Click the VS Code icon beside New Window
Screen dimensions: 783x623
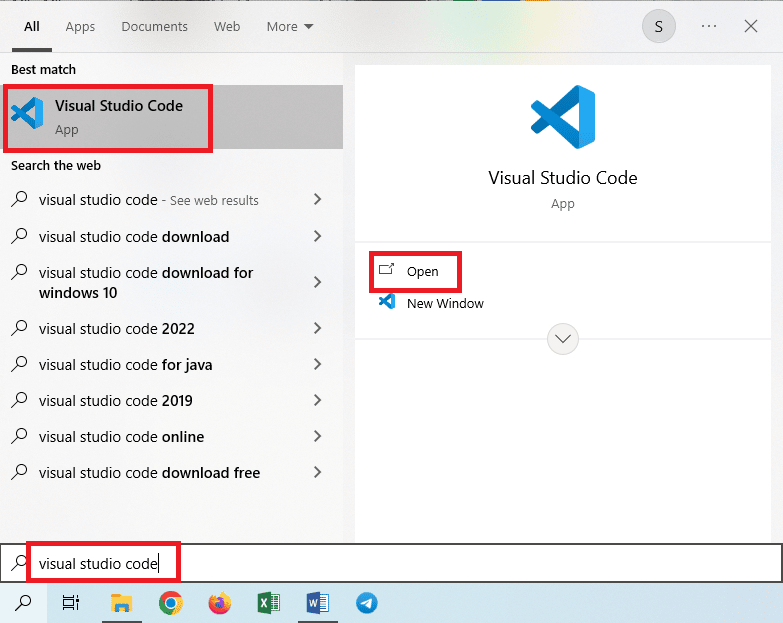pos(387,302)
